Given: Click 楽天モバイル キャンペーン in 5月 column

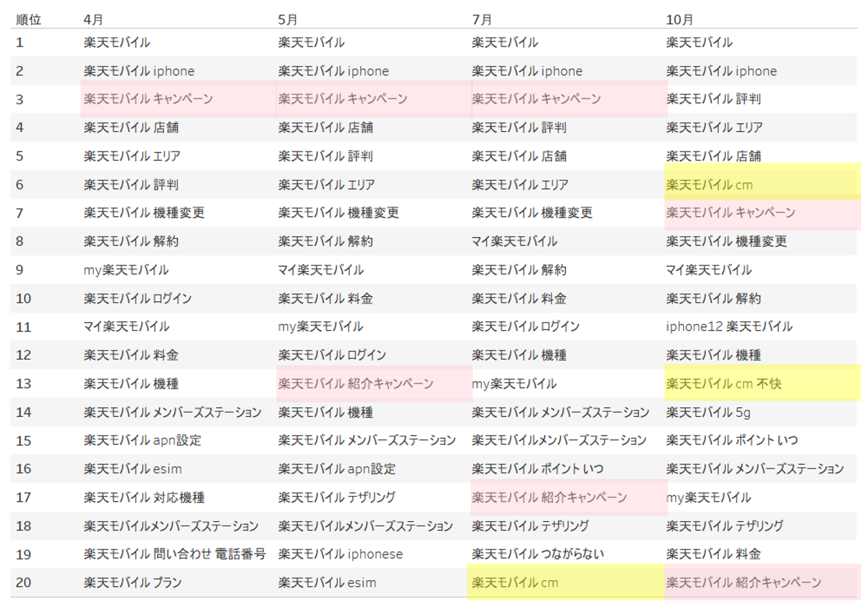Looking at the screenshot, I should [342, 99].
